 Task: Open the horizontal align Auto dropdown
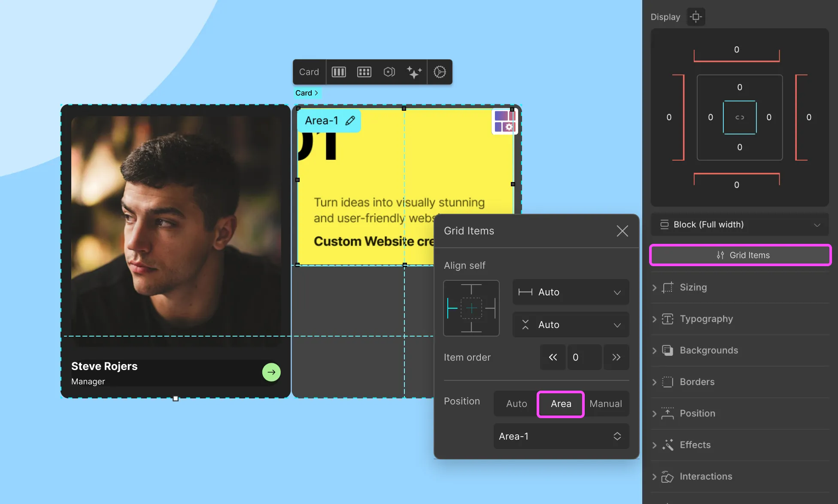(x=571, y=292)
